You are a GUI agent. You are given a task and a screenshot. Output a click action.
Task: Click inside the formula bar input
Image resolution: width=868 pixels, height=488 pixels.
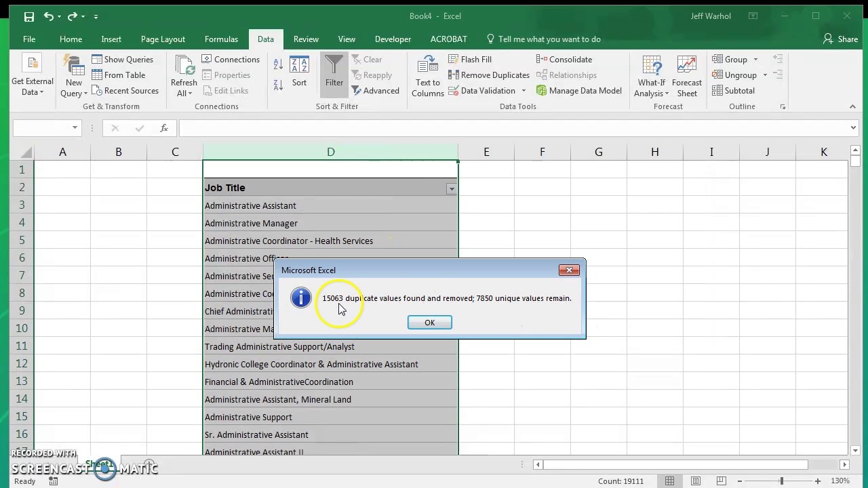[512, 128]
